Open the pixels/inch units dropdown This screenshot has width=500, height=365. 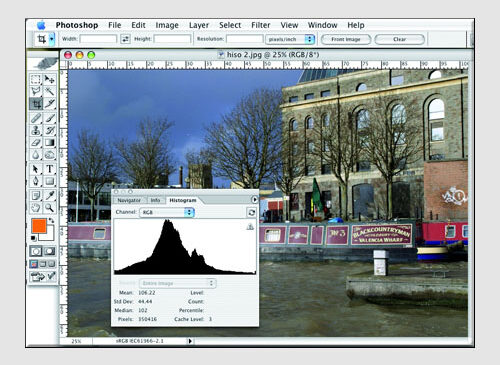(290, 39)
